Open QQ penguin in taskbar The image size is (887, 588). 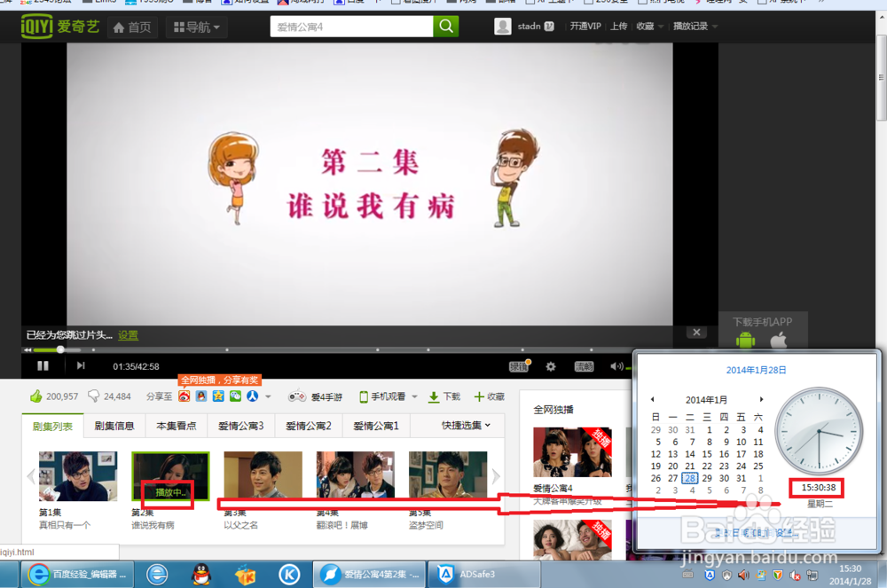tap(201, 575)
